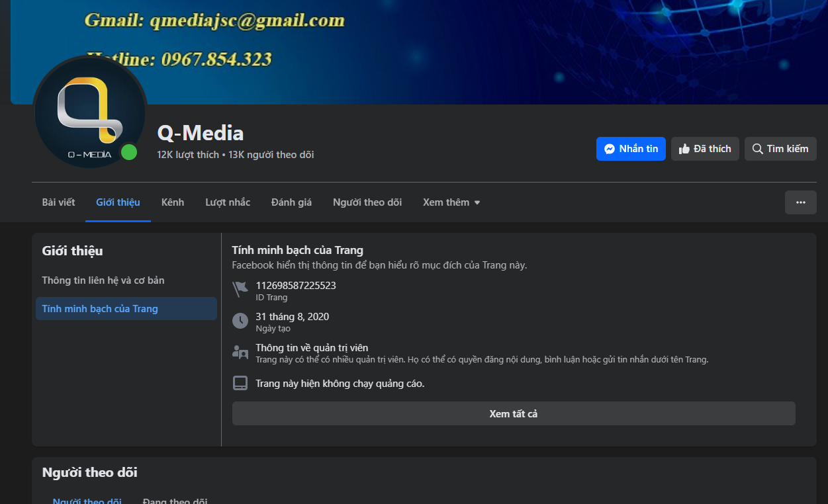Click the flag icon beside ID Trang
Screen dimensions: 828x504
click(240, 290)
